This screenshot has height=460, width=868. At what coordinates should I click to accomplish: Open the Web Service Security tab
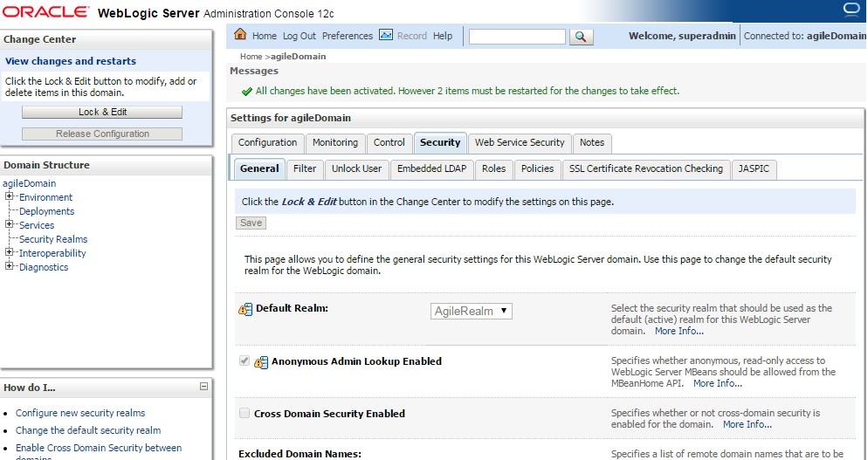pos(520,143)
